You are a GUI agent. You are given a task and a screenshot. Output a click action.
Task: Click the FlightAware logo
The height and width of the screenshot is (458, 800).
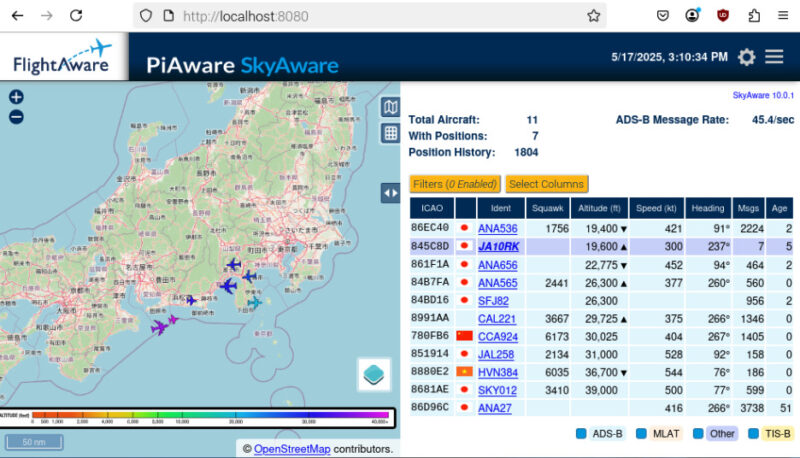[x=63, y=57]
